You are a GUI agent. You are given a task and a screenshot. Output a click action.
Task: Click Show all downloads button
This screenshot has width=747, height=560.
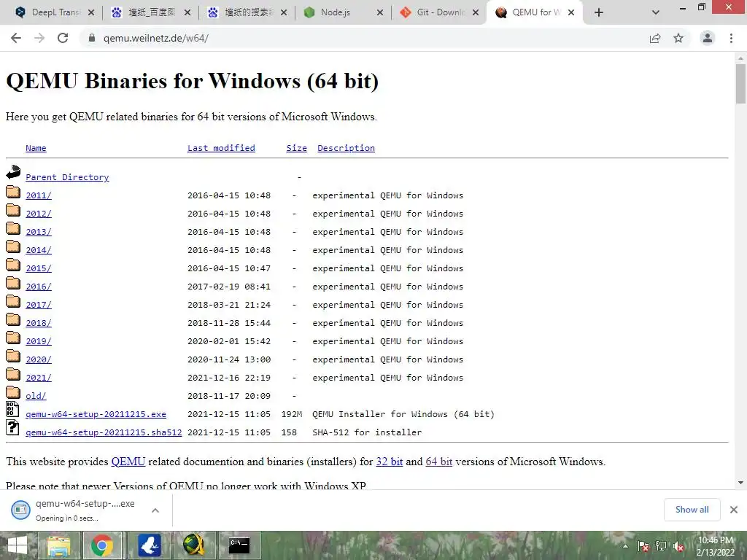pos(692,510)
